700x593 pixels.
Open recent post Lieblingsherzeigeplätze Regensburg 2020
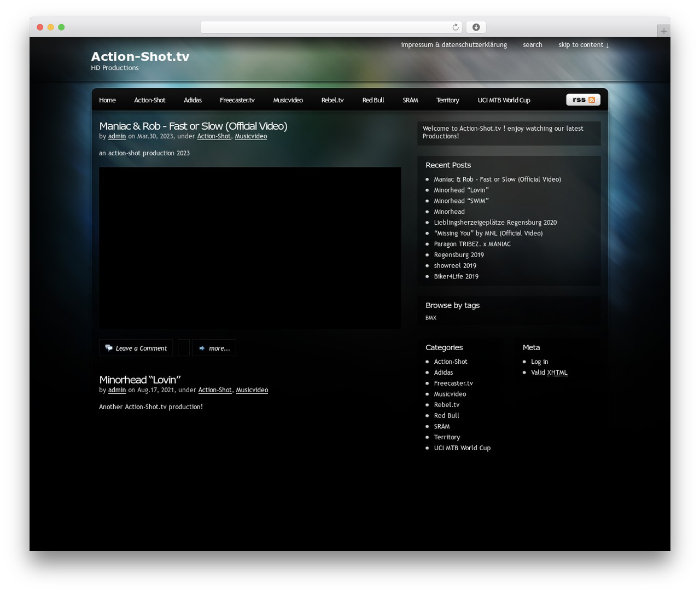[x=495, y=223]
